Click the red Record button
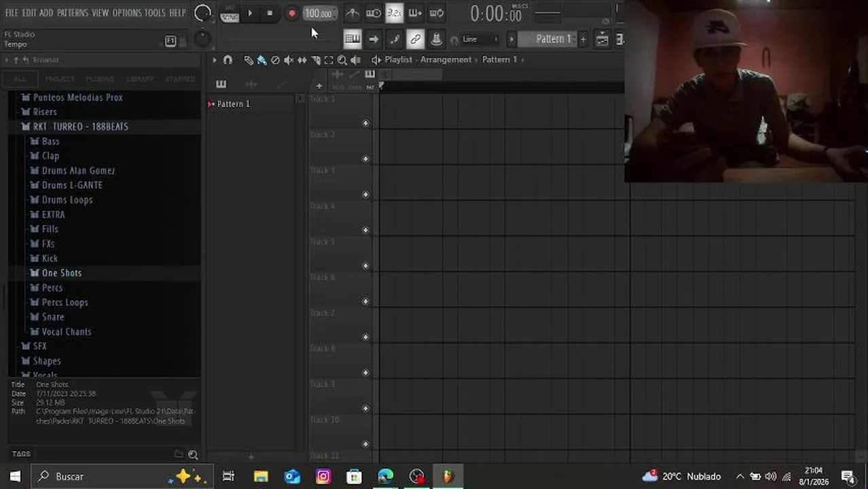Image resolution: width=868 pixels, height=489 pixels. click(x=291, y=13)
